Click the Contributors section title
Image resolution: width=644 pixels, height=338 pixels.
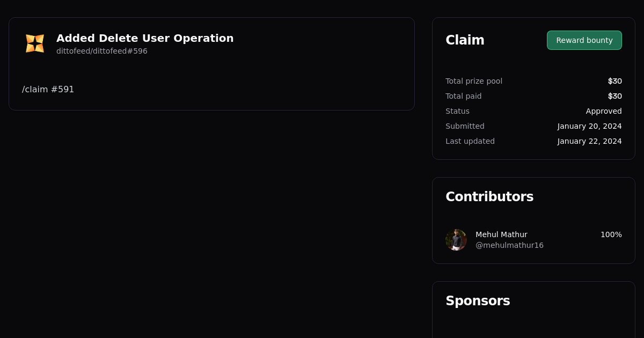(x=489, y=197)
